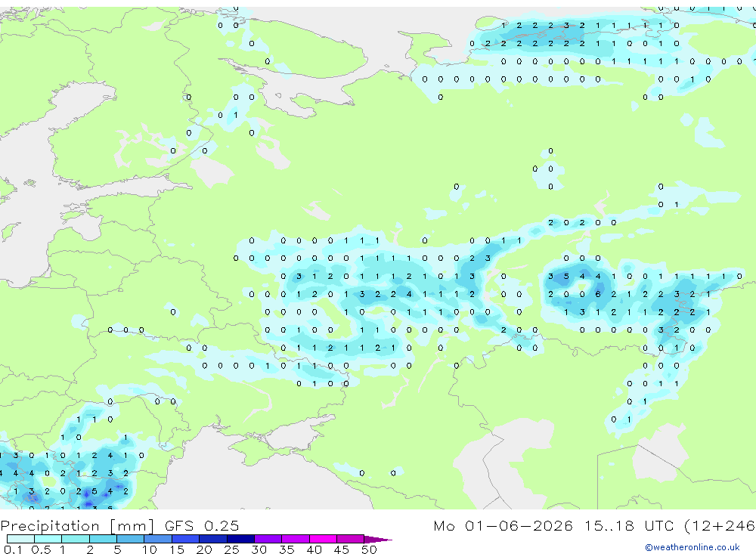The height and width of the screenshot is (554, 756).
Task: Click the above-50 arrow tip of legend
Action: (x=378, y=539)
